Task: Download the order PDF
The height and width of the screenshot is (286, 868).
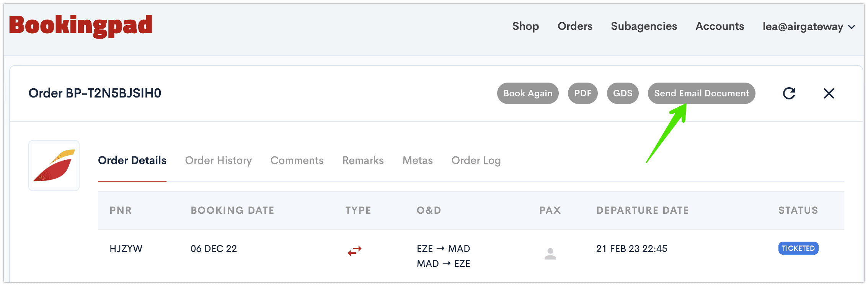Action: point(583,93)
